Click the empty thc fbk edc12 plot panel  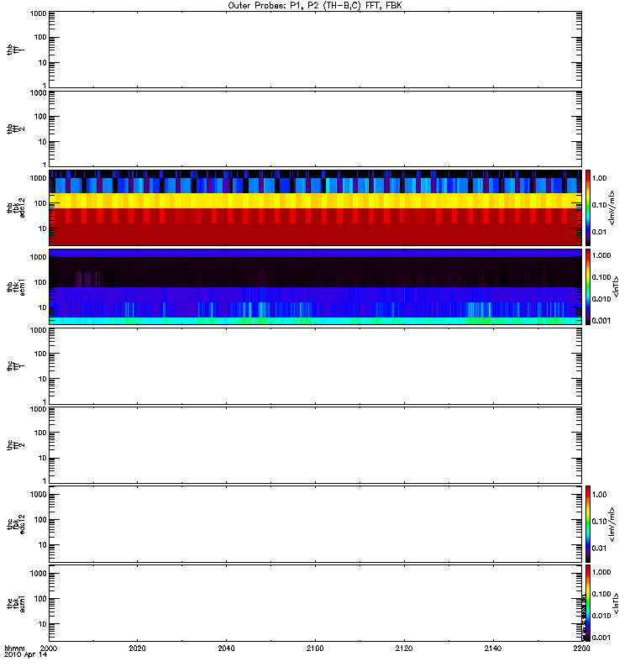(316, 524)
